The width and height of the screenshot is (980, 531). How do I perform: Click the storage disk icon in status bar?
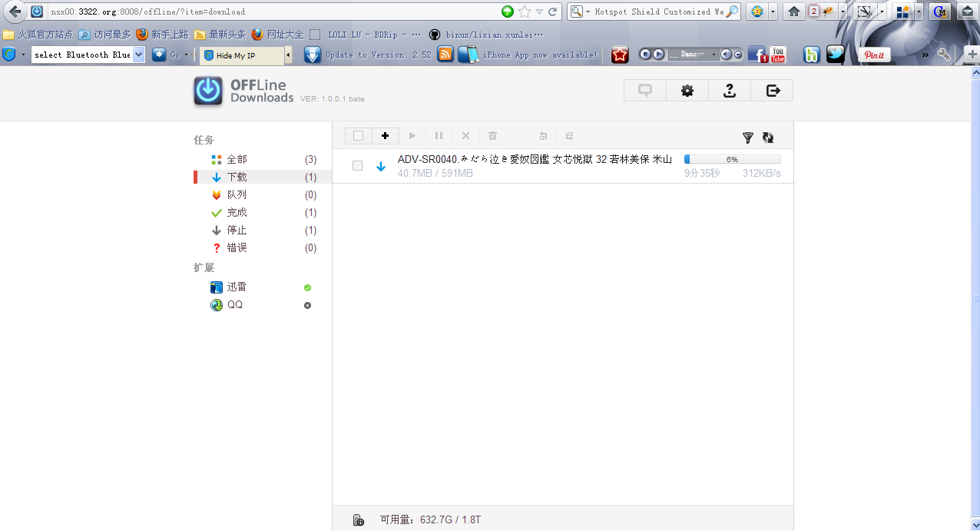click(x=358, y=520)
